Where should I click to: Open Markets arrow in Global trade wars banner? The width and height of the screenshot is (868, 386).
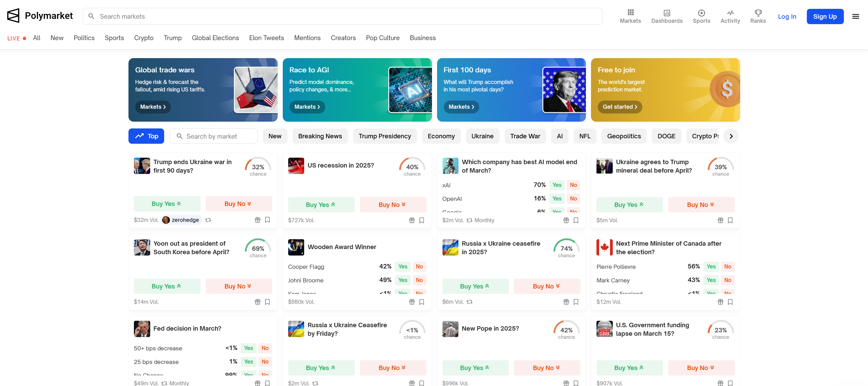[153, 107]
